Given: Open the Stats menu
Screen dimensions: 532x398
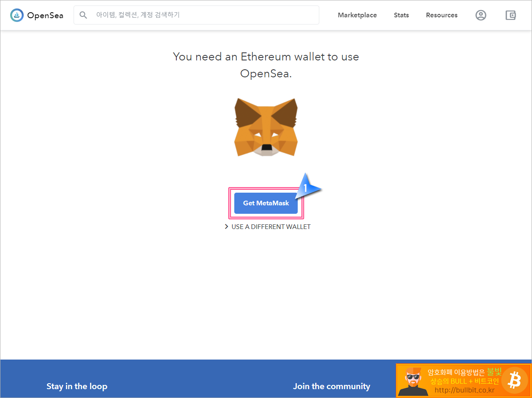Looking at the screenshot, I should 401,15.
